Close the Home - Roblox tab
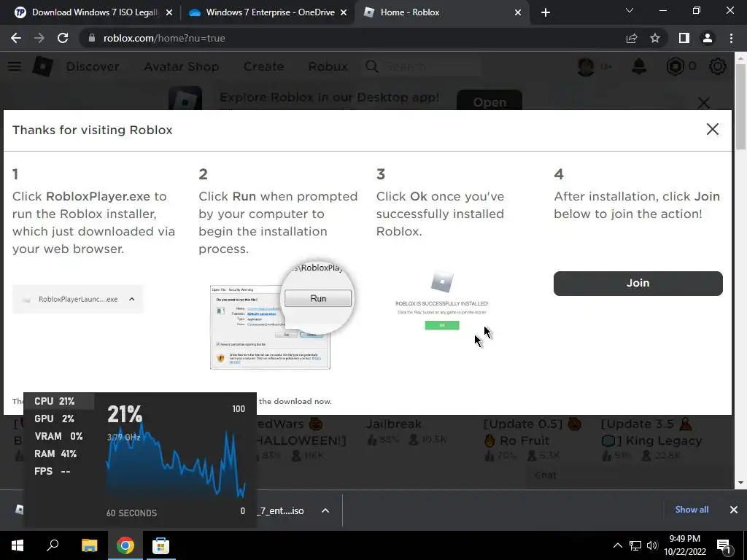Screen dimensions: 747x560 (518, 13)
